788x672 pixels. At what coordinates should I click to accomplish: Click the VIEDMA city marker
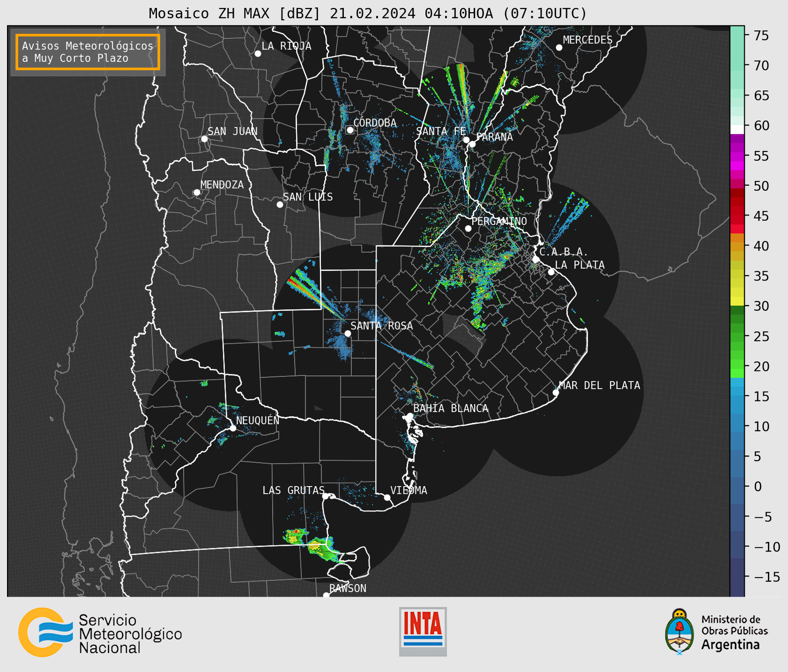pyautogui.click(x=387, y=497)
